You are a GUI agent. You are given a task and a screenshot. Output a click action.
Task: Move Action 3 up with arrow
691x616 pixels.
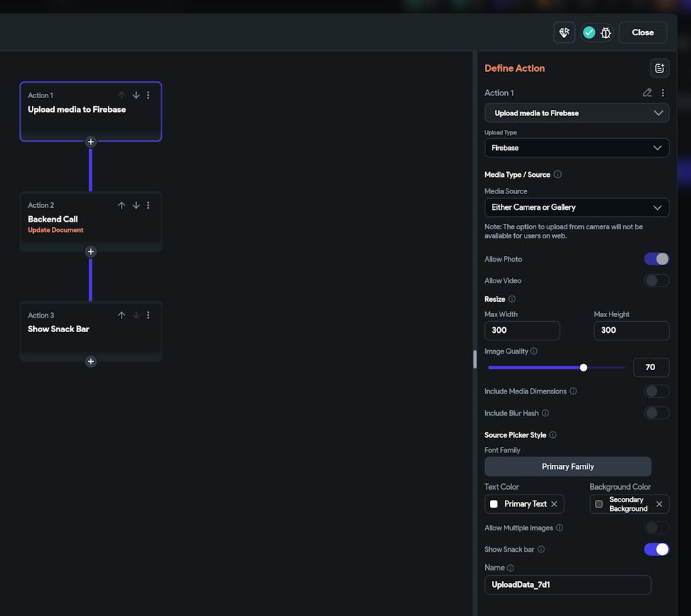[x=122, y=316]
